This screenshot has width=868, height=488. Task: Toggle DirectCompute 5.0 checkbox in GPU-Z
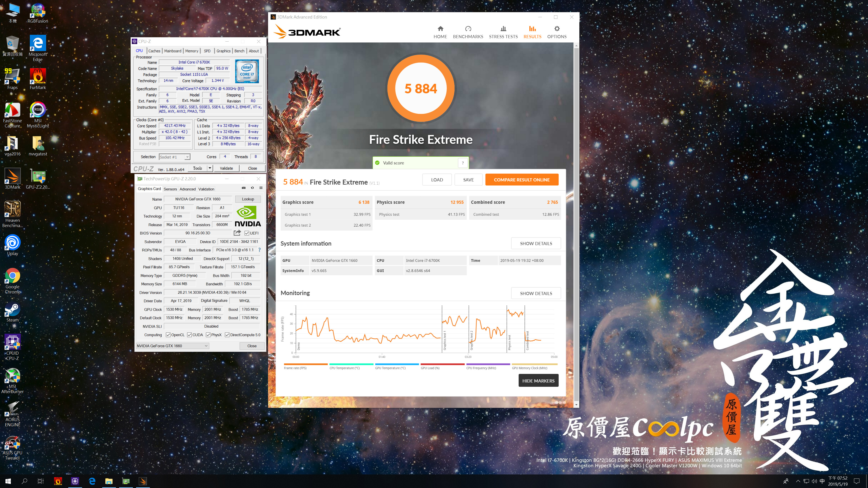pos(227,335)
